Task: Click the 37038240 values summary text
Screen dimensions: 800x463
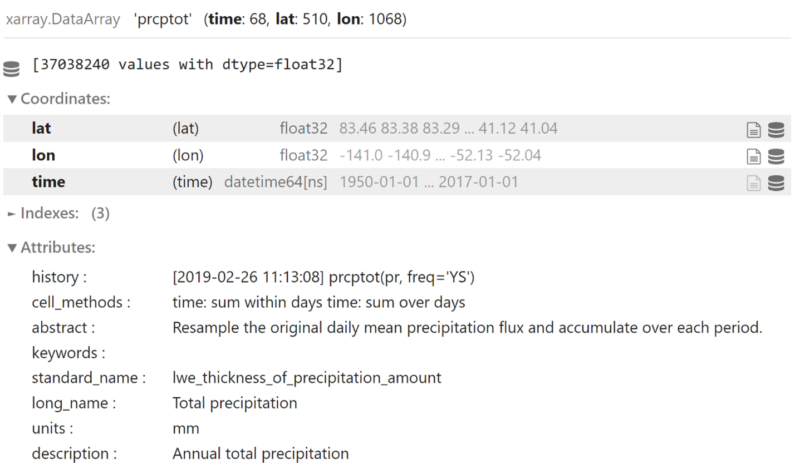Action: point(187,65)
